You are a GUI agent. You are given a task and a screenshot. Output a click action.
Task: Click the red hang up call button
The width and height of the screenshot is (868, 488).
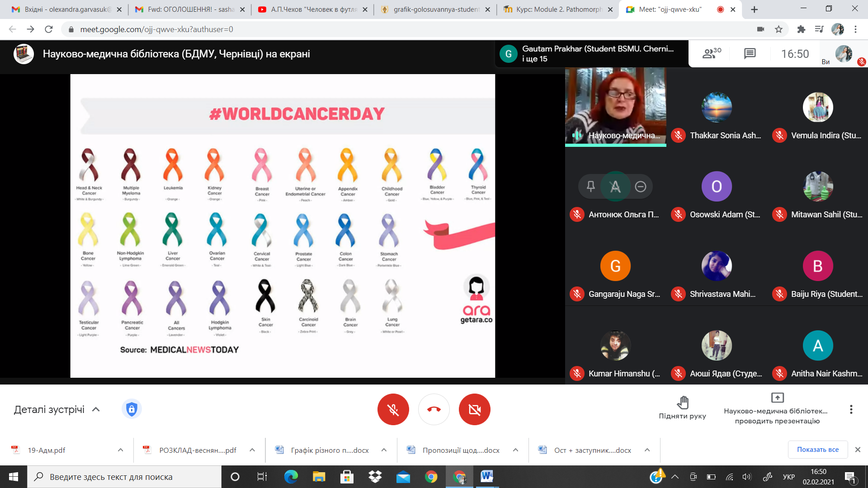(434, 409)
